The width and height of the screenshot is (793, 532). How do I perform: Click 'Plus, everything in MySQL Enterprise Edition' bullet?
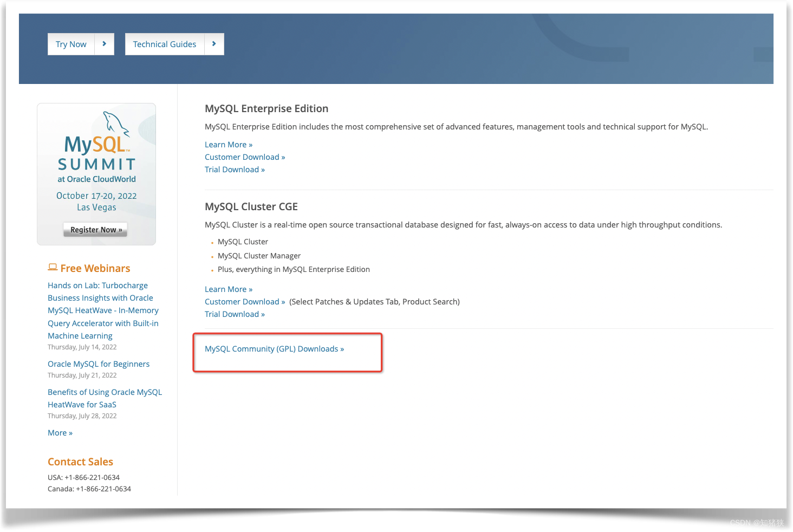294,269
